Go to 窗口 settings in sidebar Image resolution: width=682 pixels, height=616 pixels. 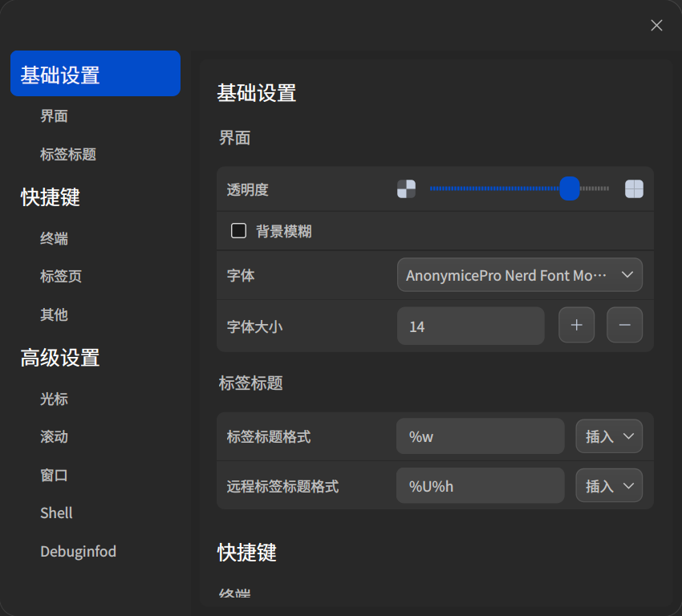point(54,475)
